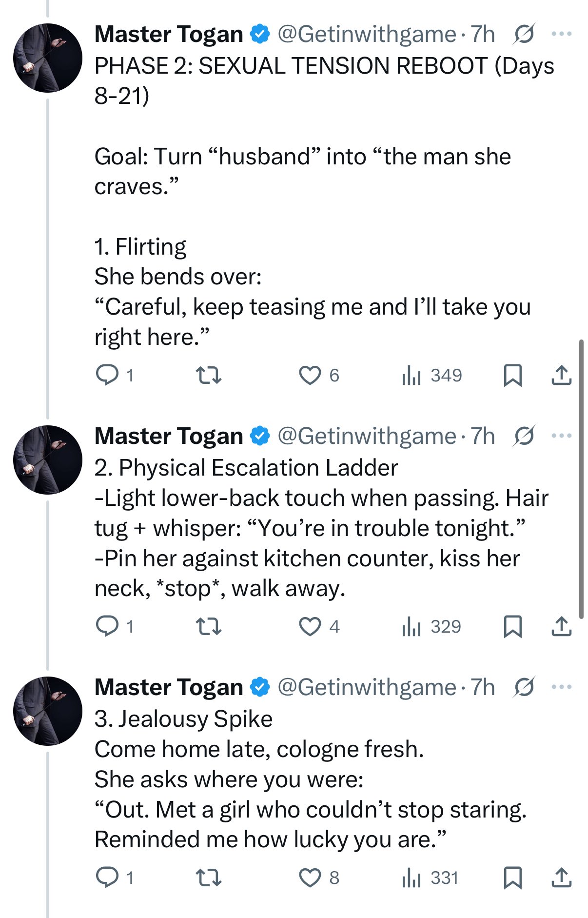Screen dimensions: 588x918
Task: View analytics showing 331 views
Action: [x=431, y=878]
